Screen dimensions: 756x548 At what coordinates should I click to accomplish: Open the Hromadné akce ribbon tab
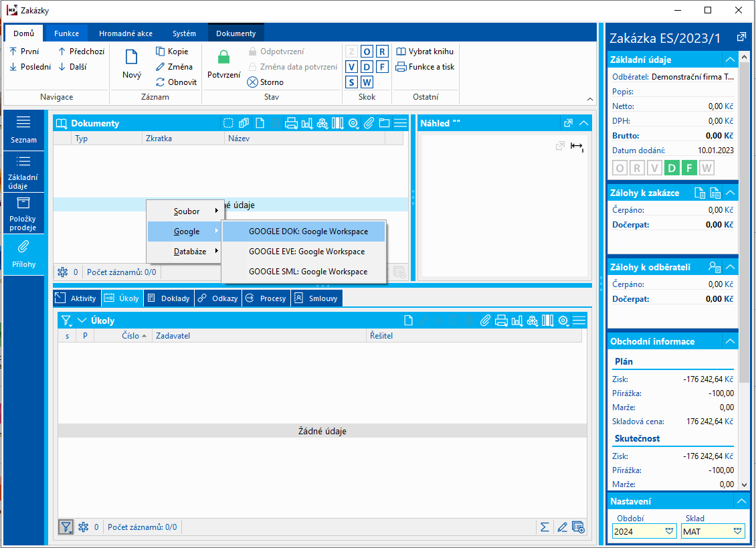coord(126,33)
